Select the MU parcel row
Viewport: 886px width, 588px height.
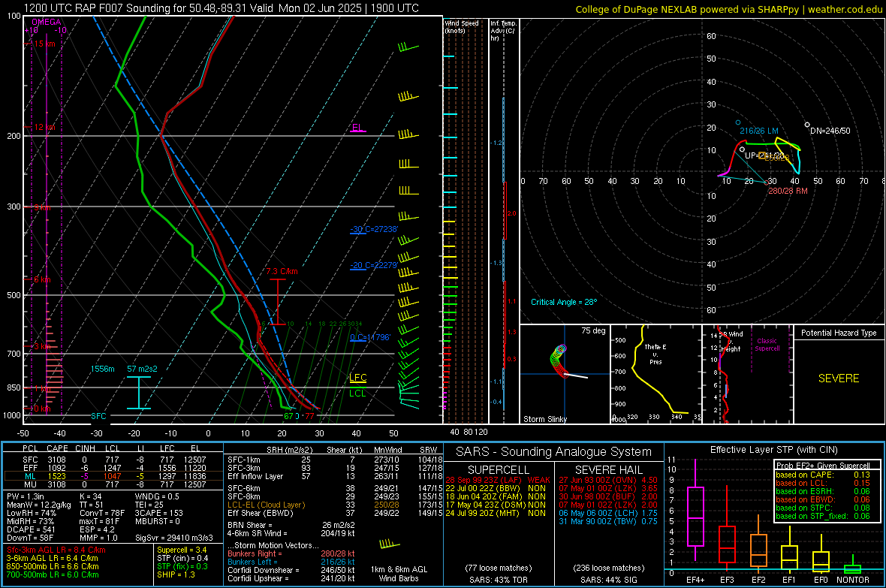click(x=113, y=484)
